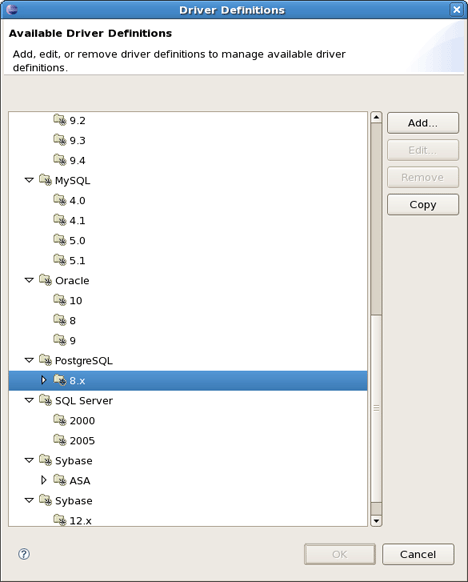This screenshot has height=582, width=468.
Task: Click the OK button
Action: click(x=340, y=554)
